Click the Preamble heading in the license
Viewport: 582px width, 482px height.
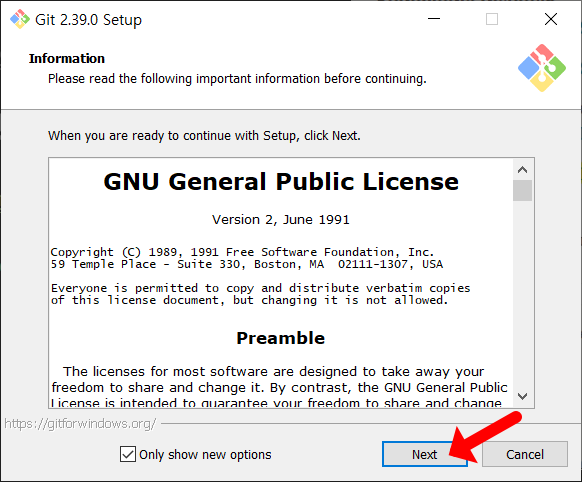point(281,338)
